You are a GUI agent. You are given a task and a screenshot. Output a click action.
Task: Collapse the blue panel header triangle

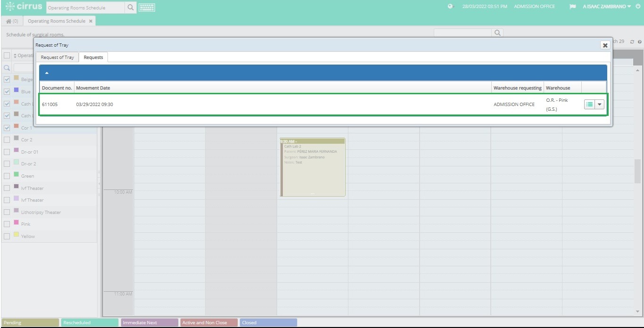tap(47, 73)
